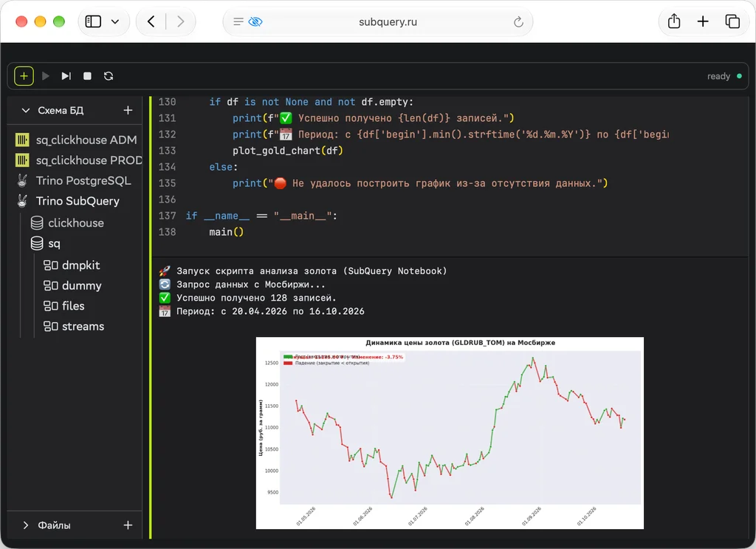The height and width of the screenshot is (549, 756).
Task: Open a new Safari tab
Action: (703, 21)
